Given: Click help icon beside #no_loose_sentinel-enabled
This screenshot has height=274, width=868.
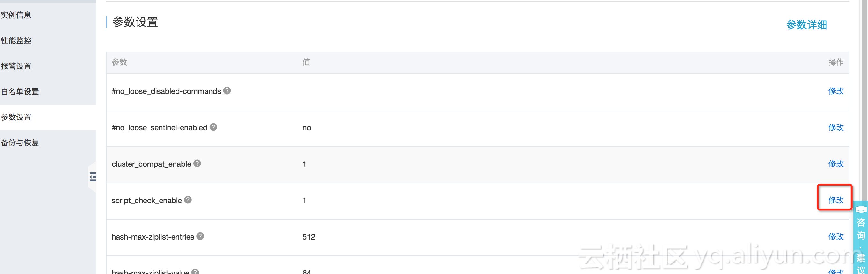Looking at the screenshot, I should 213,127.
